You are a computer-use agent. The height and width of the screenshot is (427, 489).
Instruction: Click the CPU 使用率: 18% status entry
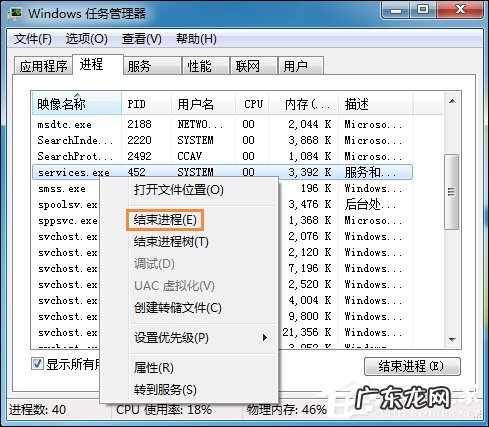[164, 410]
